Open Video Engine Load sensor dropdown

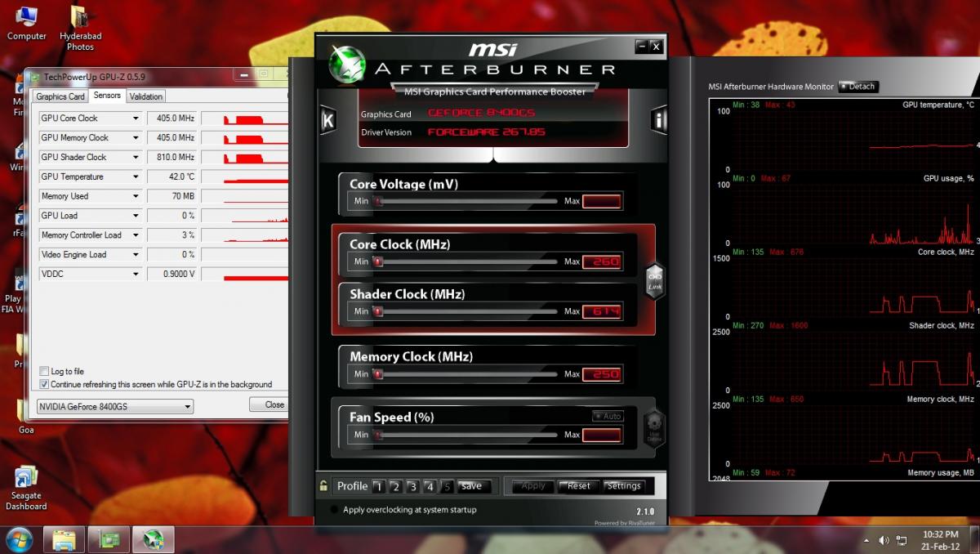(x=136, y=255)
